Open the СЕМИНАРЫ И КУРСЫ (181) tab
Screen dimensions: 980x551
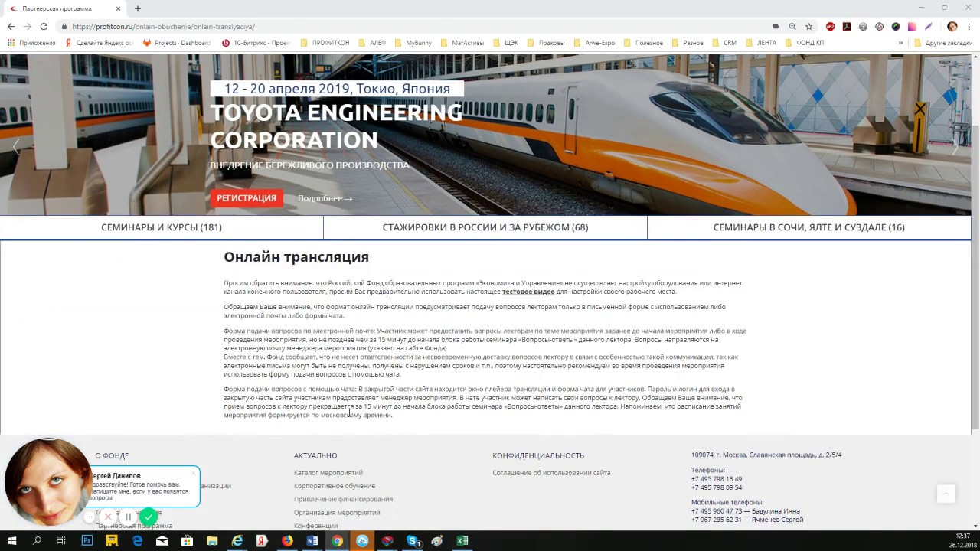coord(162,227)
